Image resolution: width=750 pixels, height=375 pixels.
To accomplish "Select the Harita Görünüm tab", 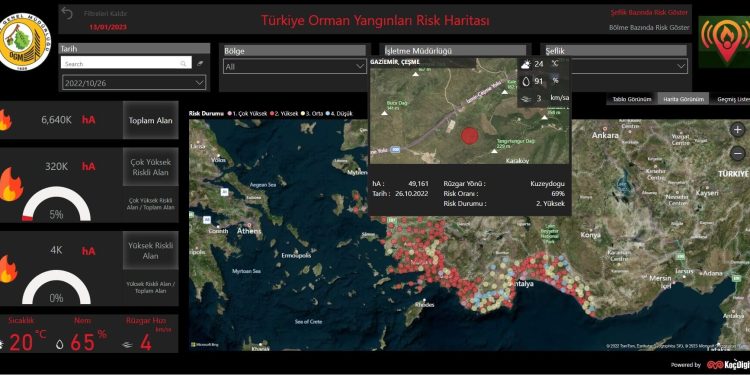I will pos(683,99).
